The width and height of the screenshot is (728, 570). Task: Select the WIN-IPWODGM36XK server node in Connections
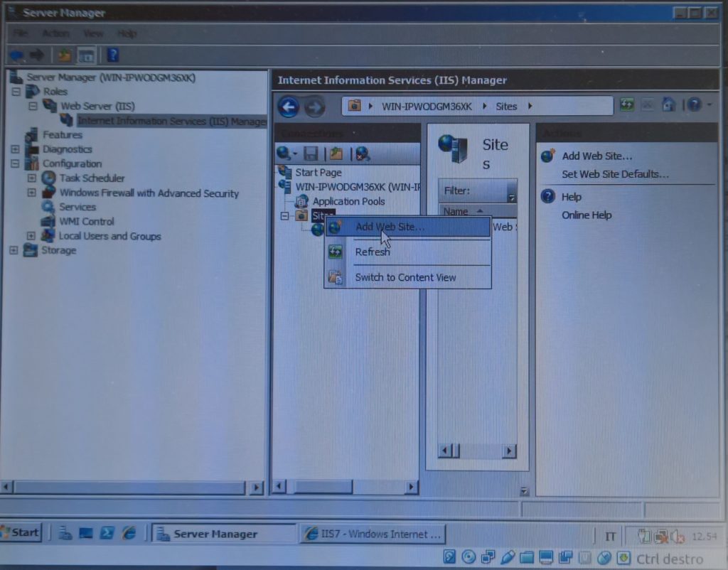[x=358, y=187]
